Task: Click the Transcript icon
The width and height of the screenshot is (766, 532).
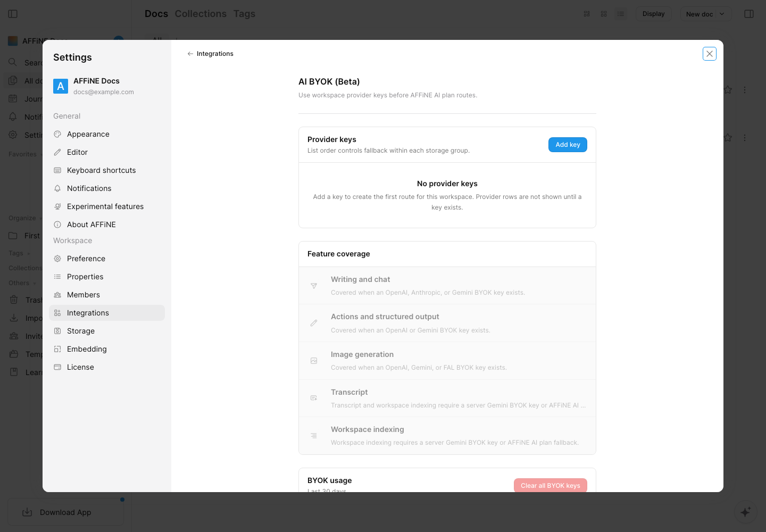Action: [x=314, y=398]
